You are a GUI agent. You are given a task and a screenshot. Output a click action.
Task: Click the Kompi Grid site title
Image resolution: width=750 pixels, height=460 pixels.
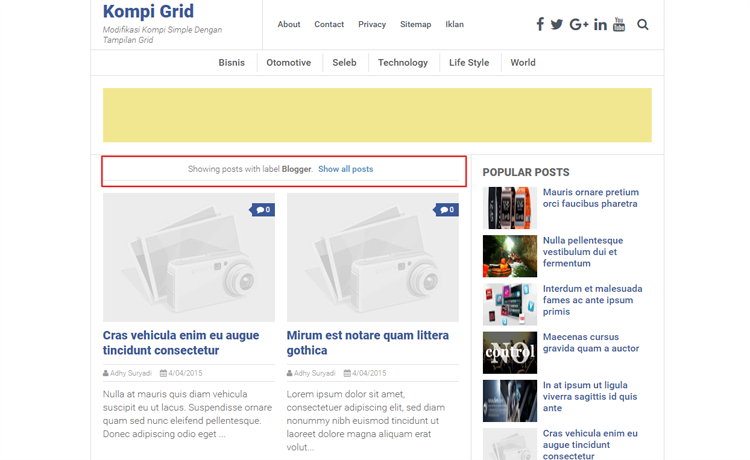coord(148,11)
